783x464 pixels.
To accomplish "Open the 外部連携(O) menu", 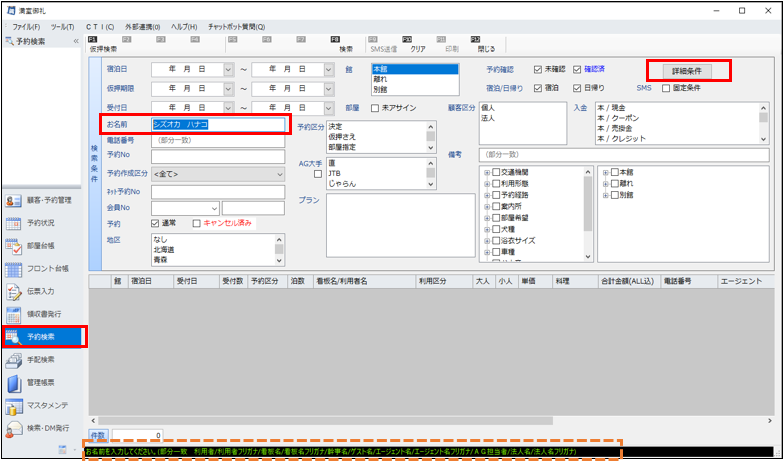I will tap(146, 26).
